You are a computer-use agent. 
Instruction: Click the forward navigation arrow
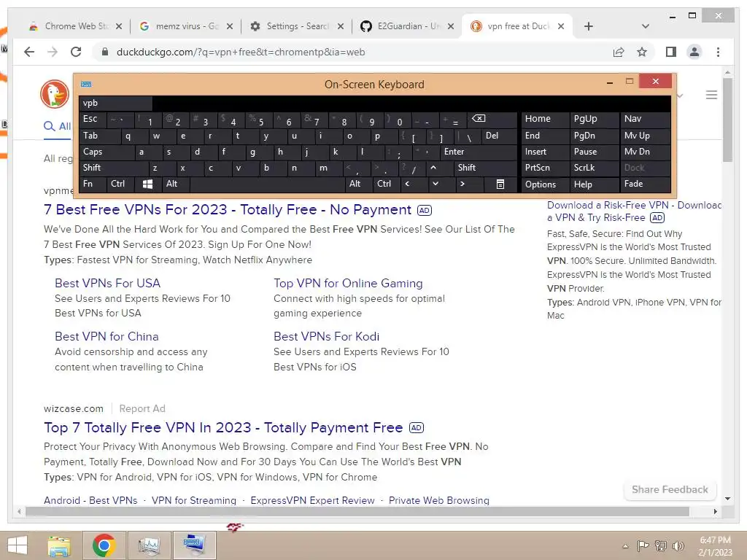[x=53, y=52]
